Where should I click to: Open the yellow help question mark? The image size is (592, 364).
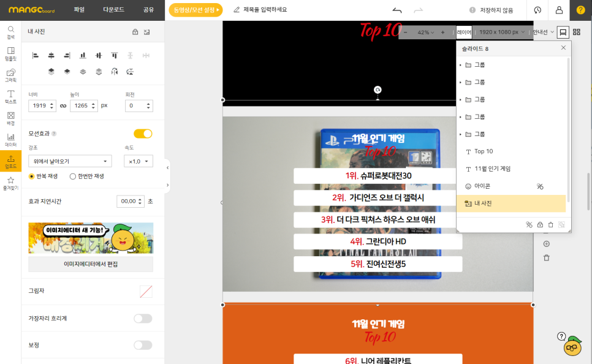(x=581, y=10)
